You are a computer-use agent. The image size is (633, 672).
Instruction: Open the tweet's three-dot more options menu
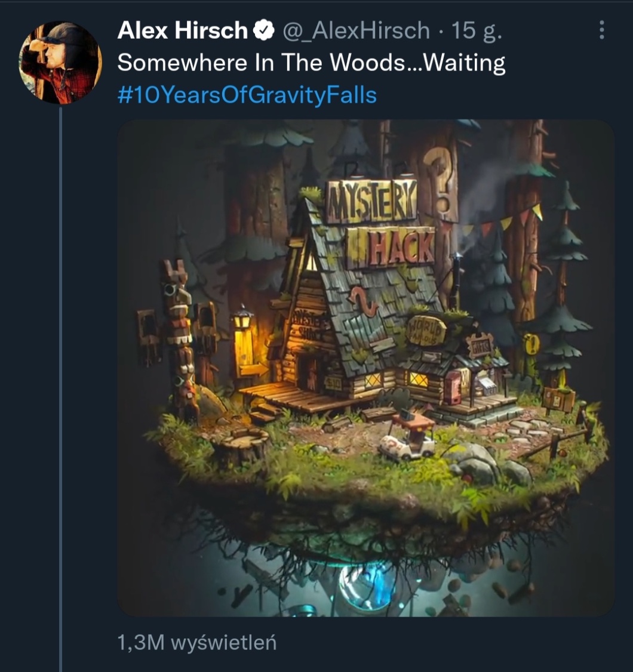coord(601,30)
